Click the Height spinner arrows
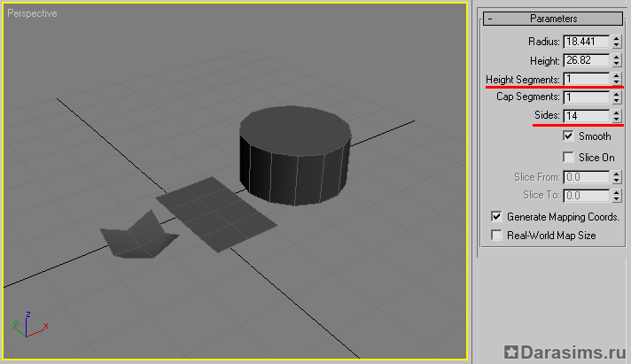This screenshot has width=631, height=364. pyautogui.click(x=616, y=61)
